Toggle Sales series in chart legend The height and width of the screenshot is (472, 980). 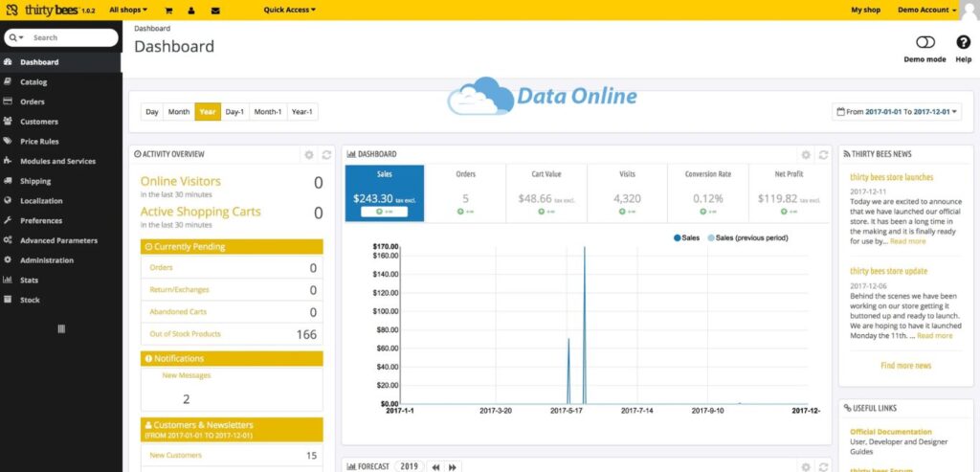click(686, 238)
